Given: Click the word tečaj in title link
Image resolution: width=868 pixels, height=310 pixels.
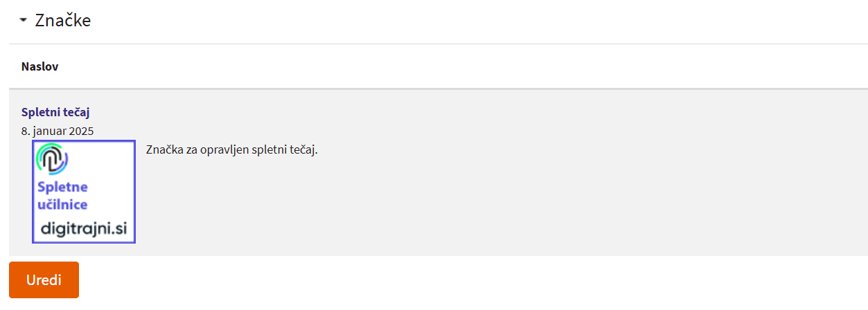Looking at the screenshot, I should pos(76,112).
